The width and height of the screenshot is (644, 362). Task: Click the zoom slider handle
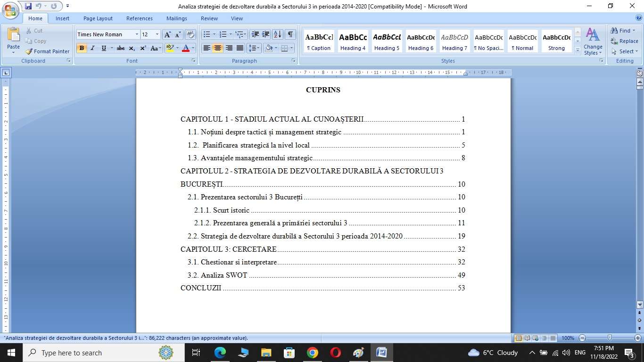(610, 338)
